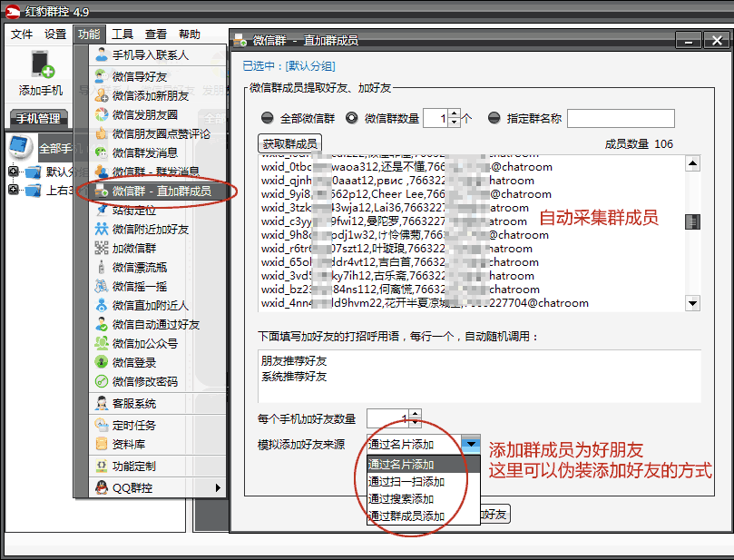Image resolution: width=734 pixels, height=560 pixels.
Task: Click the 红豹群控 app logo icon
Action: tap(12, 11)
